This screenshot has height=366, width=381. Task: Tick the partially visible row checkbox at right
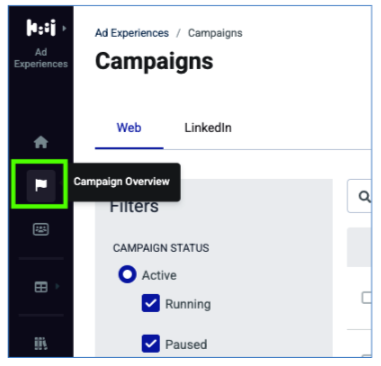[x=367, y=298]
